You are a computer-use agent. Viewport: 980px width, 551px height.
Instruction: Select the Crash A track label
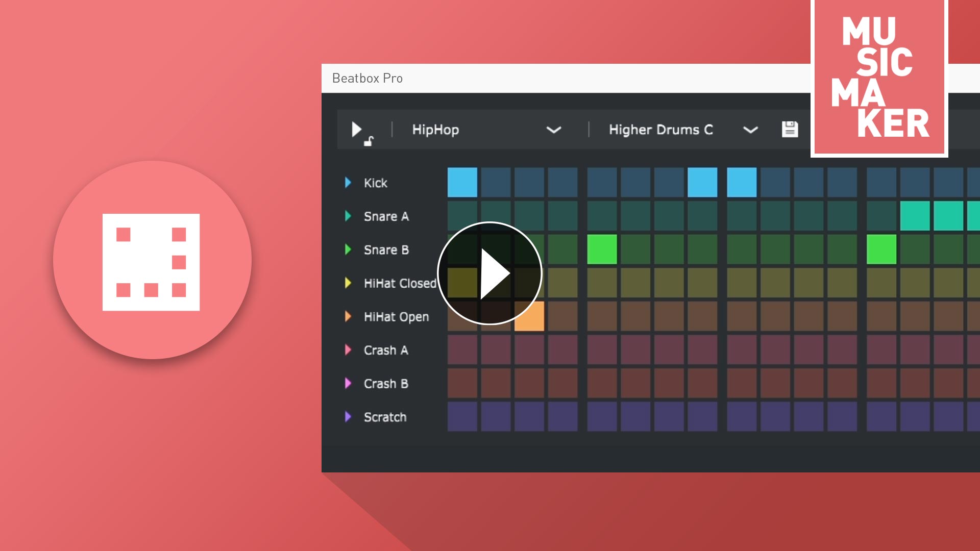(386, 350)
